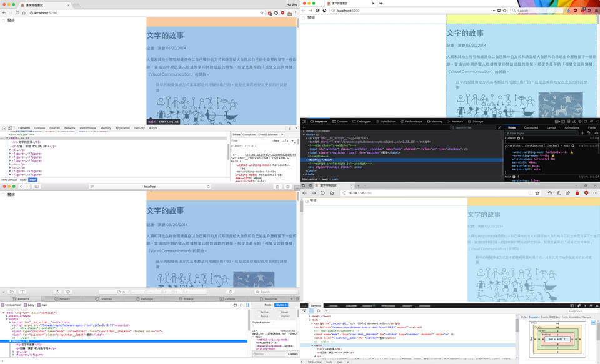The height and width of the screenshot is (364, 600).
Task: Toggle Chrome DevTools device toolbar icon
Action: [10, 128]
